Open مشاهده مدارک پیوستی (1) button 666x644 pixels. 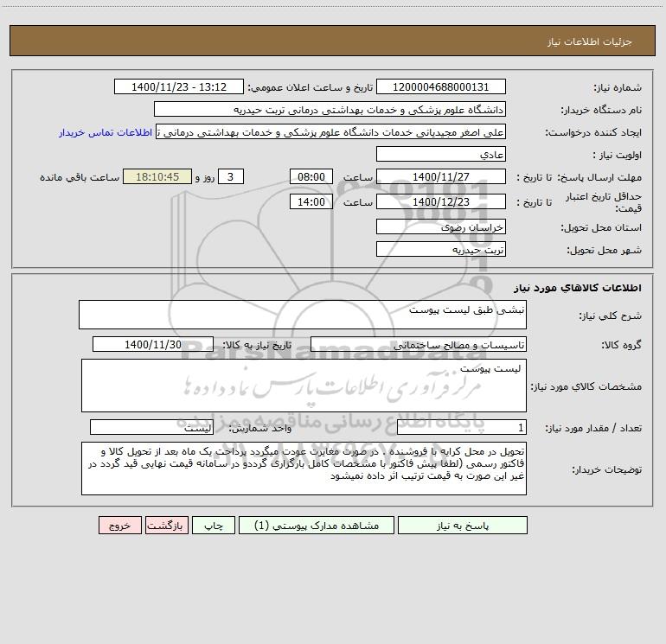[317, 526]
